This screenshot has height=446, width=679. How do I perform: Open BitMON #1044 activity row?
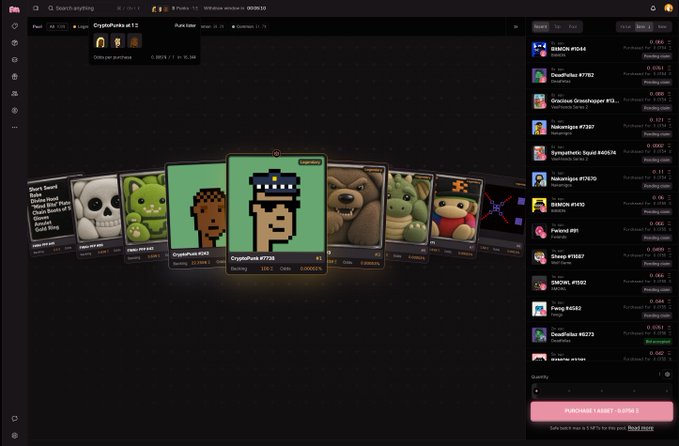pyautogui.click(x=601, y=49)
